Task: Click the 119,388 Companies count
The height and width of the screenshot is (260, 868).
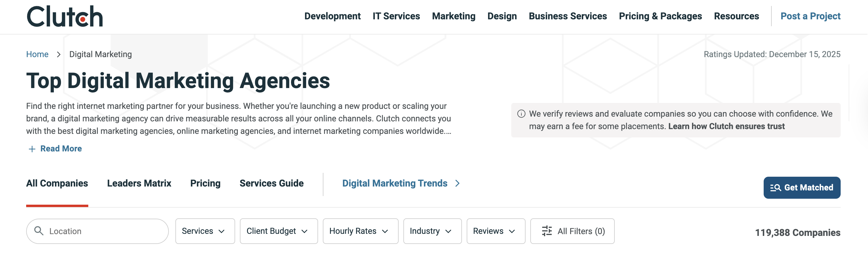Action: tap(797, 232)
